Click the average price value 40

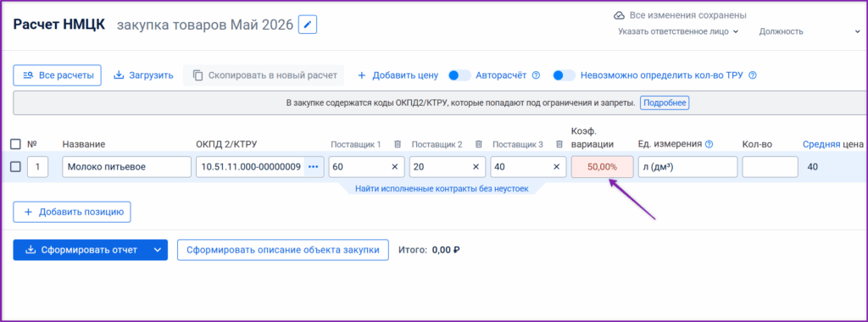(x=813, y=167)
